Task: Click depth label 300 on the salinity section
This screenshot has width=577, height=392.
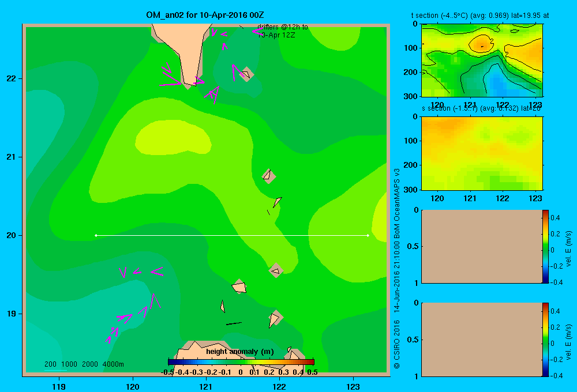Action: pyautogui.click(x=411, y=190)
